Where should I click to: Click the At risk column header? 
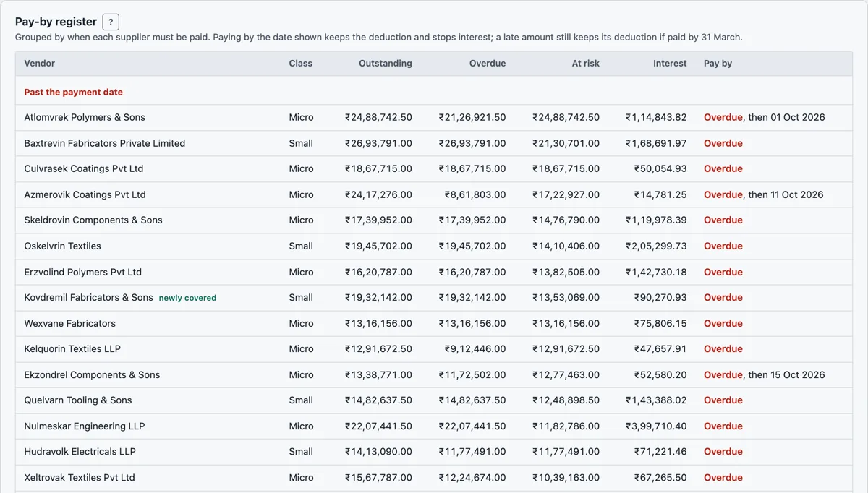[586, 64]
